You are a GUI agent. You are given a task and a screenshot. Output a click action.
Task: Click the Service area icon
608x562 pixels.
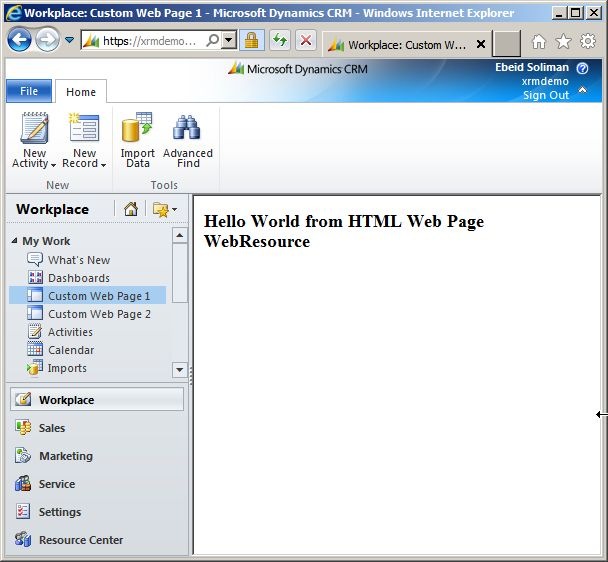[x=23, y=484]
